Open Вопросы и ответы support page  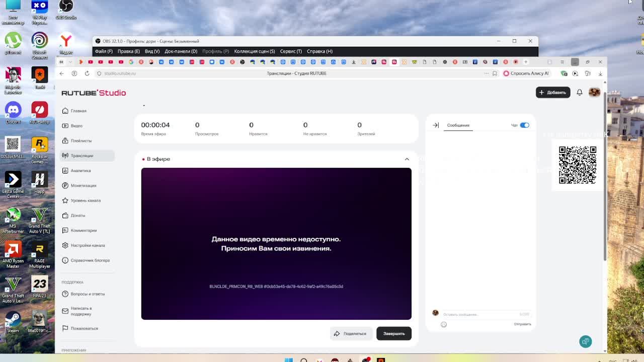pyautogui.click(x=87, y=294)
